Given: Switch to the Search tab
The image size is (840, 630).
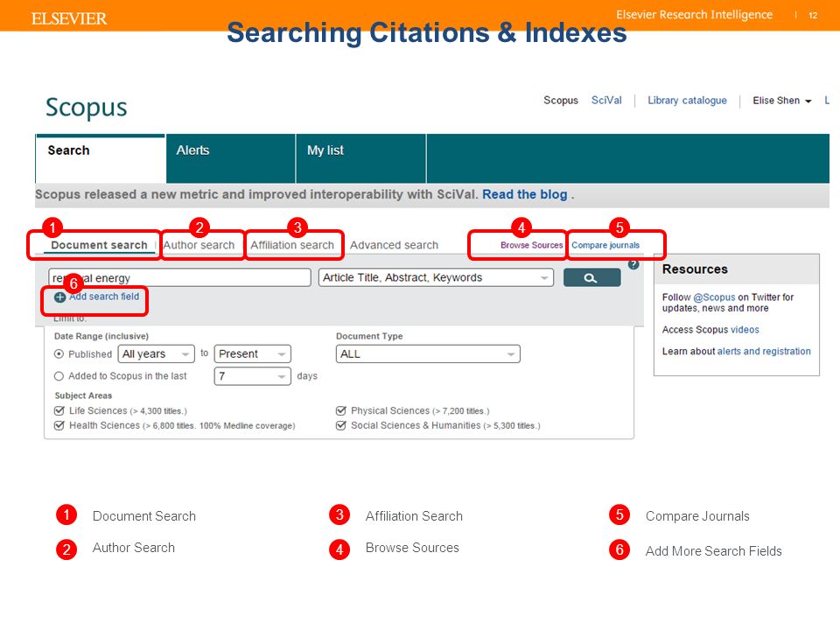Looking at the screenshot, I should [x=100, y=158].
